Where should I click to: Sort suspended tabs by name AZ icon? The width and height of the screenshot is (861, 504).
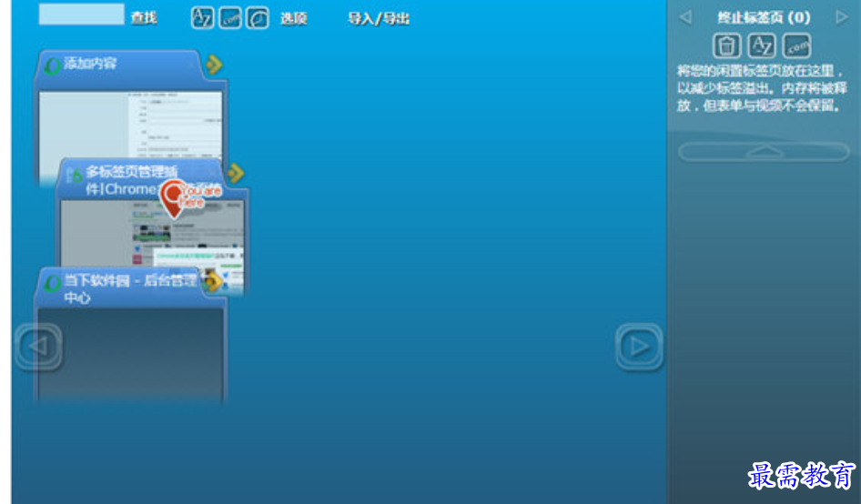(x=762, y=45)
